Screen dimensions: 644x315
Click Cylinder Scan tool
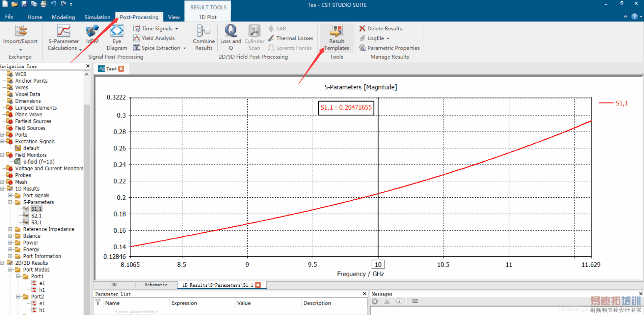(254, 38)
